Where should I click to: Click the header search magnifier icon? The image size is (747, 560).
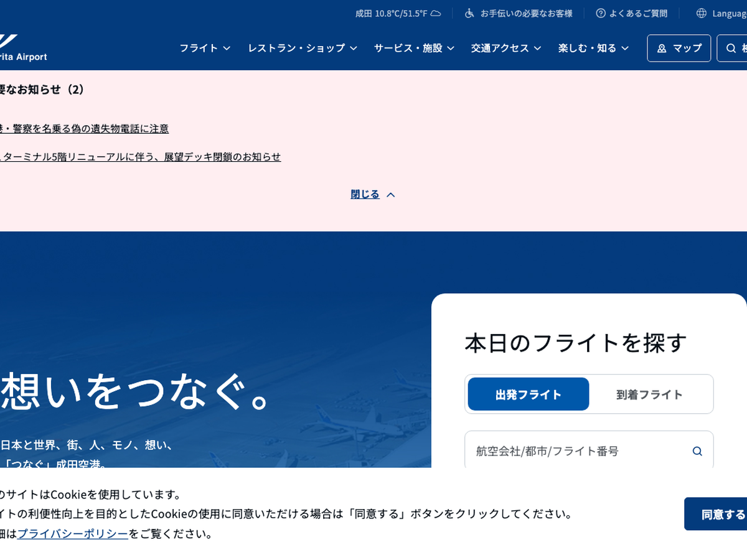tap(731, 48)
